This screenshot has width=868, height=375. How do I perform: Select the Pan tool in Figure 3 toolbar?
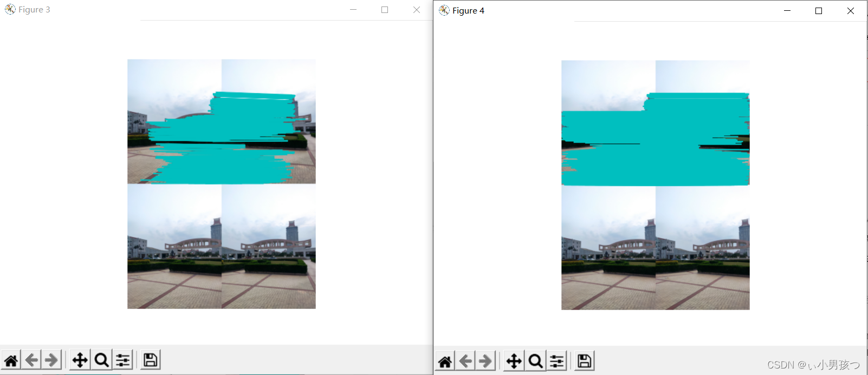point(80,360)
